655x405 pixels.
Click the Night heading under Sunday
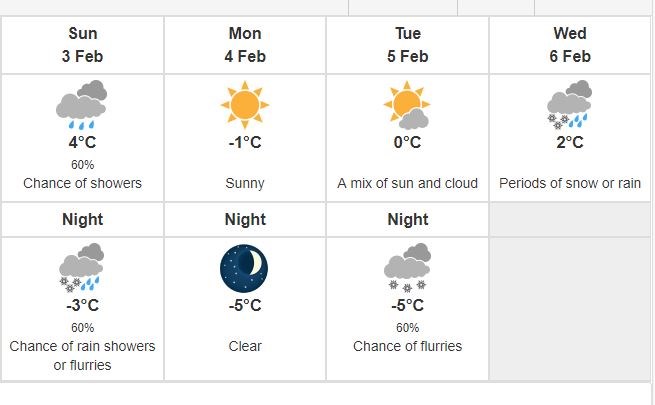(x=82, y=219)
